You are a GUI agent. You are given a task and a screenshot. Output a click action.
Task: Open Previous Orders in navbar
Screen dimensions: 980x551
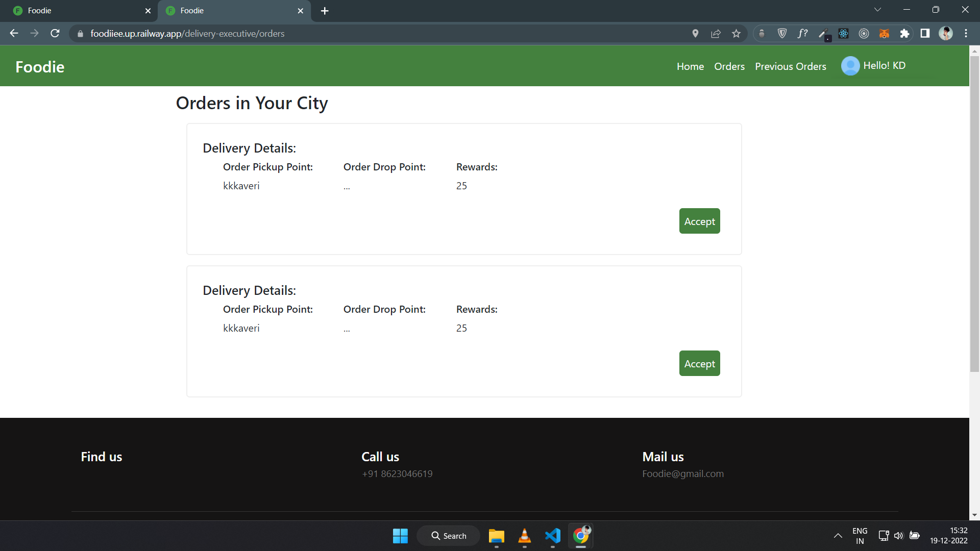coord(790,66)
